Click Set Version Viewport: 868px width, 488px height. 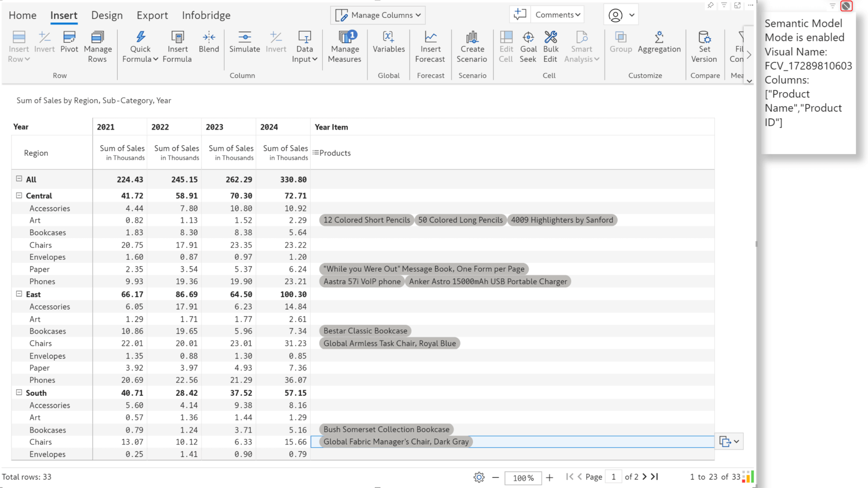click(704, 47)
